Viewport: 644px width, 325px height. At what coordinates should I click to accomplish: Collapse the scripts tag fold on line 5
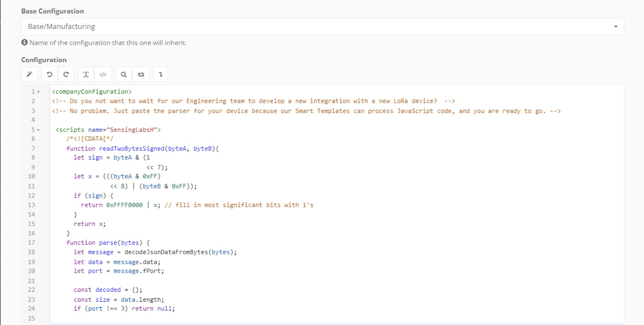[x=39, y=130]
